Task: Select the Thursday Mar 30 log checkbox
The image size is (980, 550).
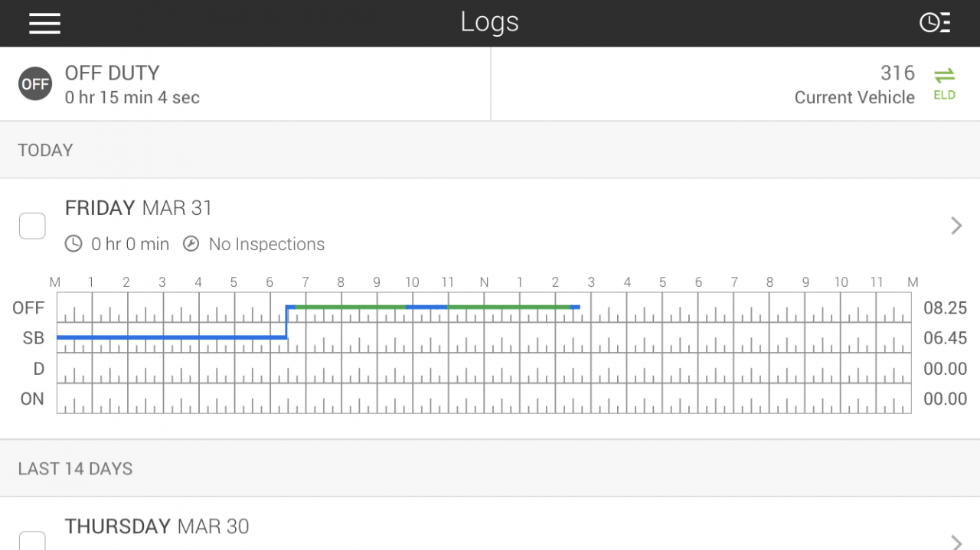Action: 32,540
